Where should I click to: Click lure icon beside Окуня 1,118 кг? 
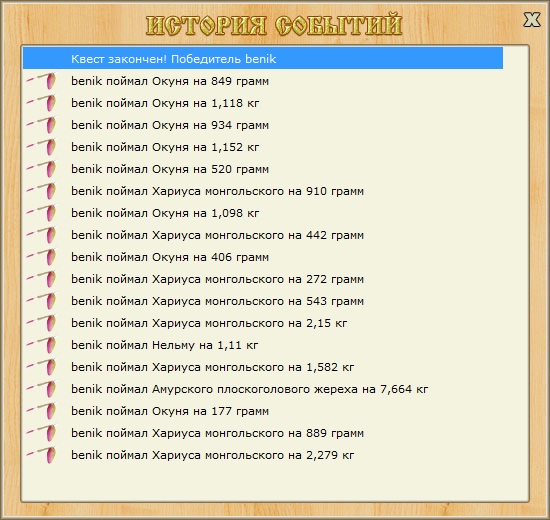pos(41,103)
